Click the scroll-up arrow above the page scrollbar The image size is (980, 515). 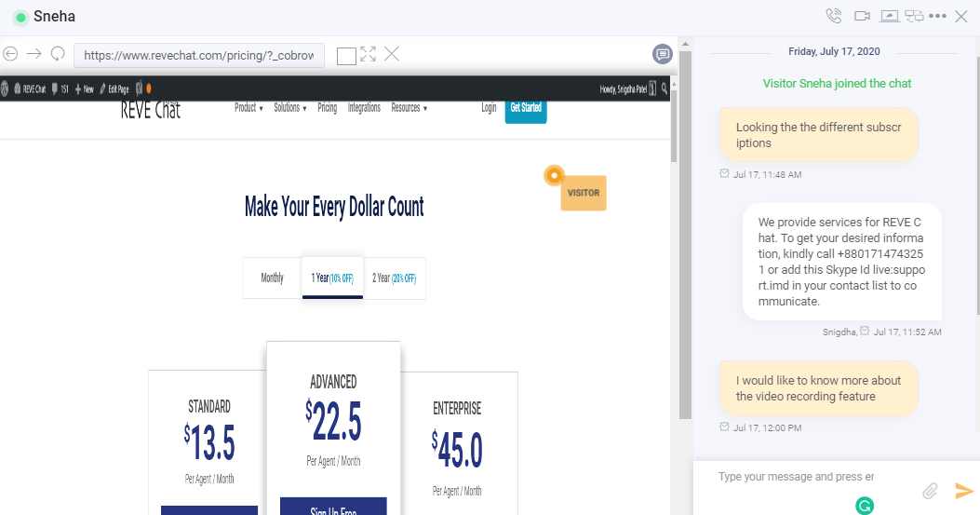click(673, 83)
